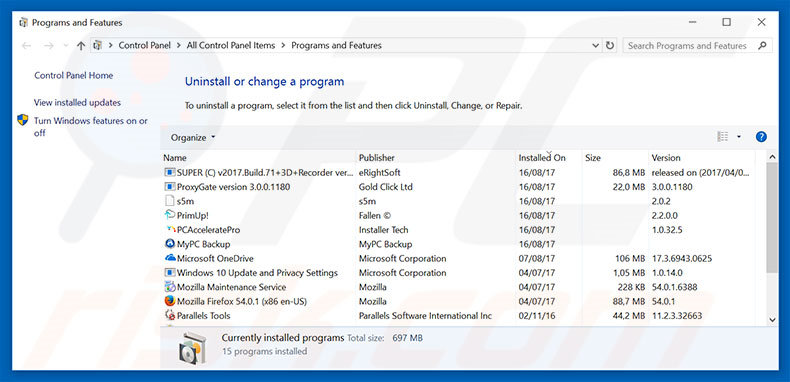Select the PCAcceleratePro program name

(x=209, y=230)
